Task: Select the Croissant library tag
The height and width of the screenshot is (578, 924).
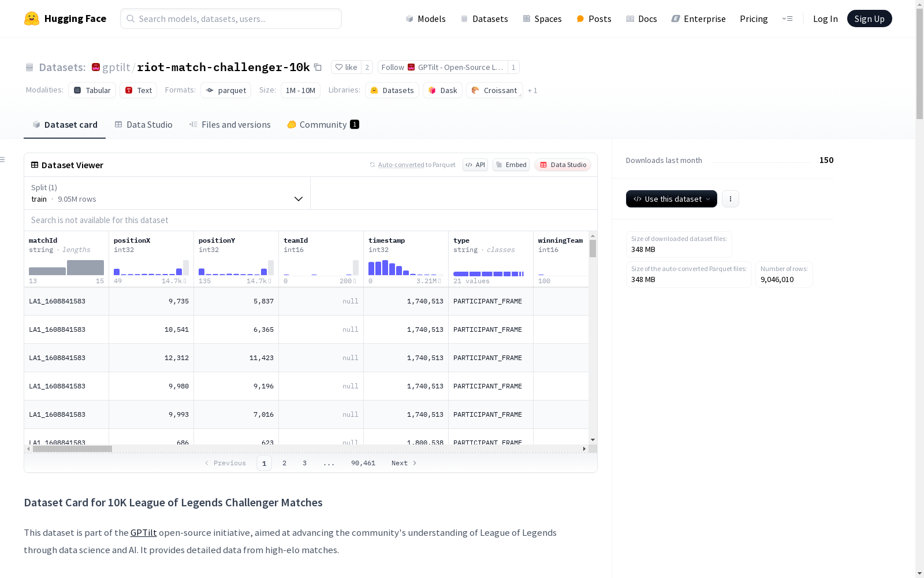Action: tap(494, 90)
